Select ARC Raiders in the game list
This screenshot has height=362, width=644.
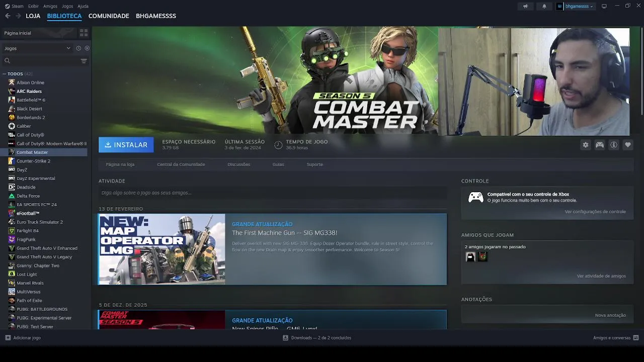coord(29,92)
